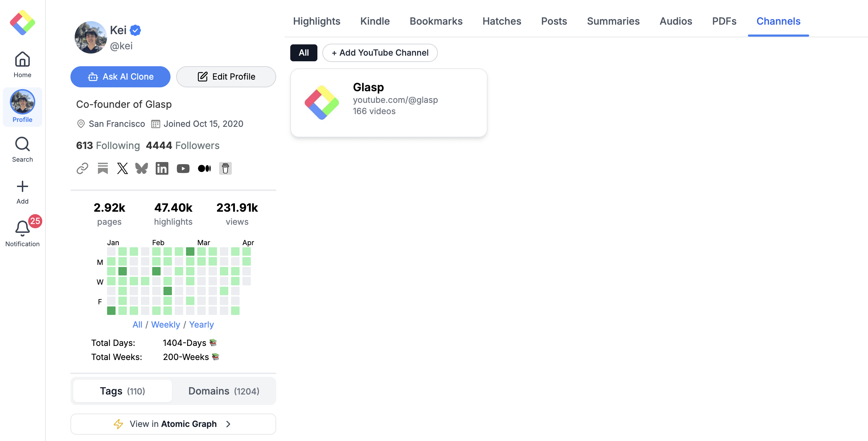
Task: Open the YouTube social icon link
Action: pyautogui.click(x=183, y=168)
